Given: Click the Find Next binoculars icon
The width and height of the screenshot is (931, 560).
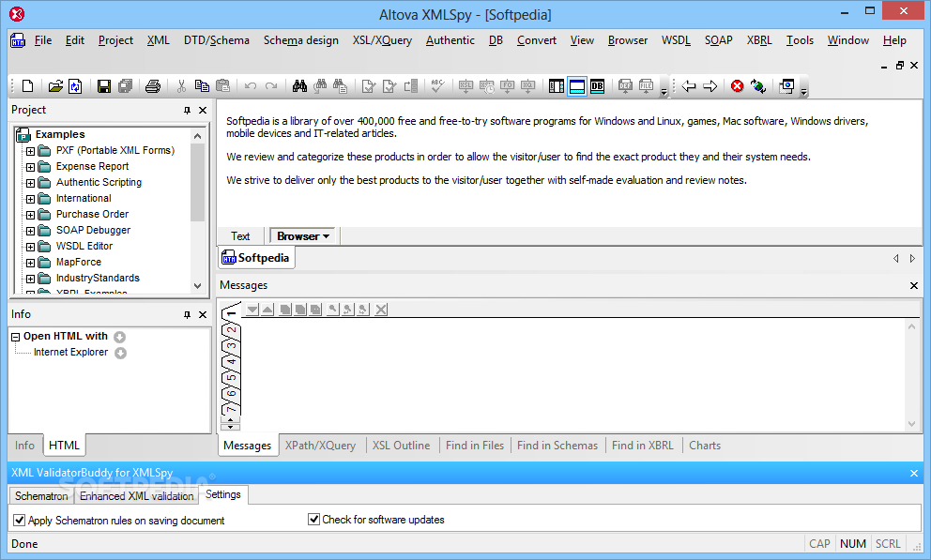Looking at the screenshot, I should click(320, 86).
